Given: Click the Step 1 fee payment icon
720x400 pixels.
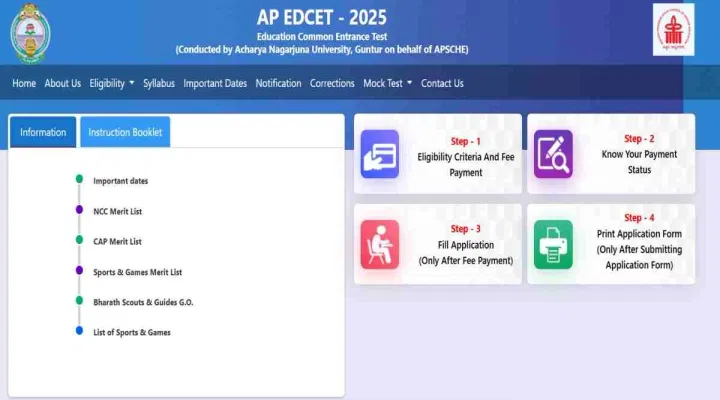Looking at the screenshot, I should click(x=380, y=154).
